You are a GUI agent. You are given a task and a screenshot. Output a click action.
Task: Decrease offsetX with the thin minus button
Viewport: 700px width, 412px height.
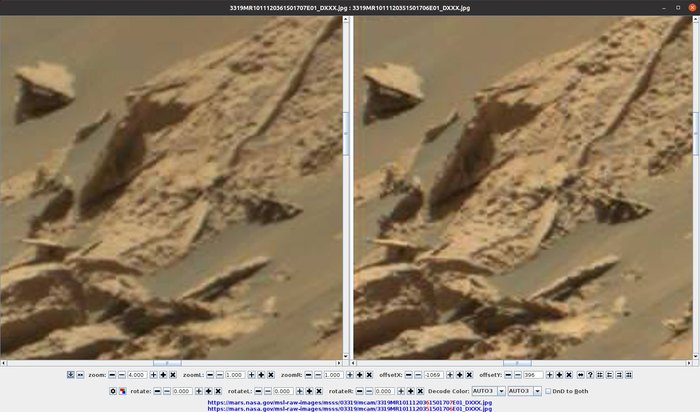pyautogui.click(x=418, y=375)
